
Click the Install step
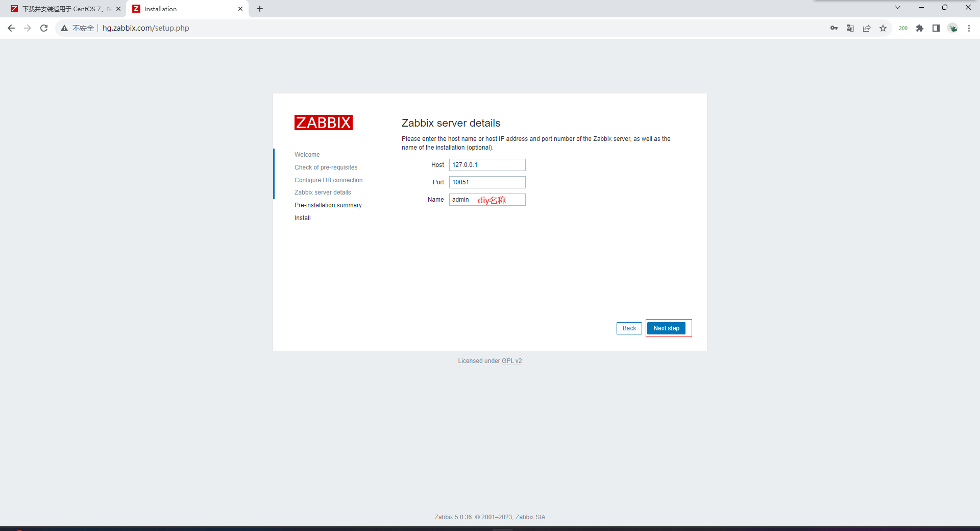(x=303, y=218)
